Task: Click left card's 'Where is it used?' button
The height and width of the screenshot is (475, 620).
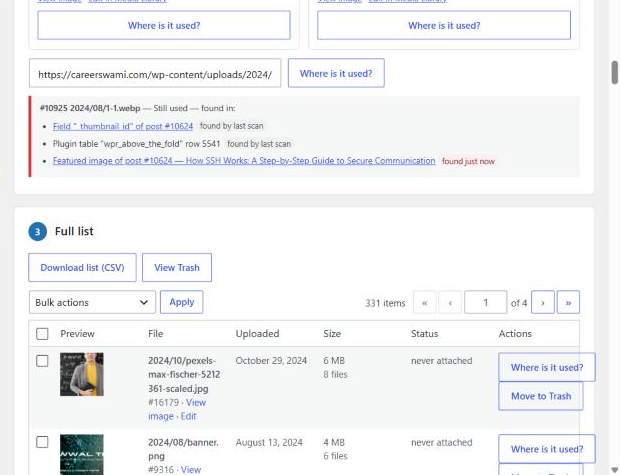Action: point(164,25)
